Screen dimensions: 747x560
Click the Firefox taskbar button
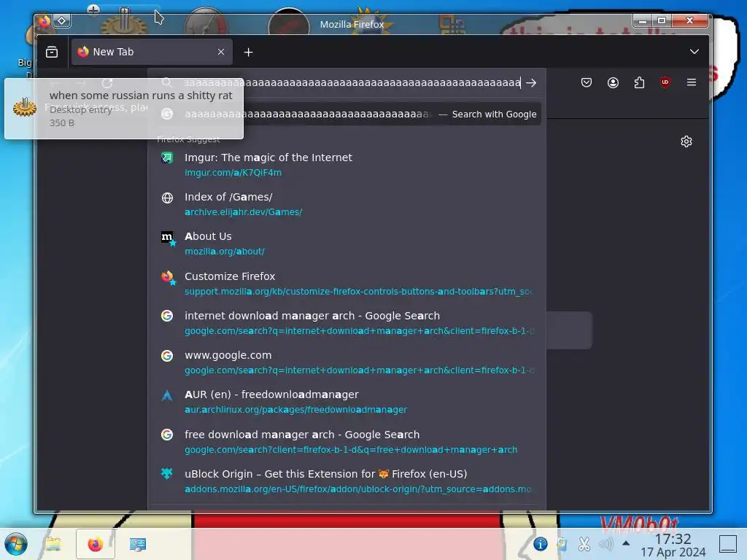click(96, 544)
